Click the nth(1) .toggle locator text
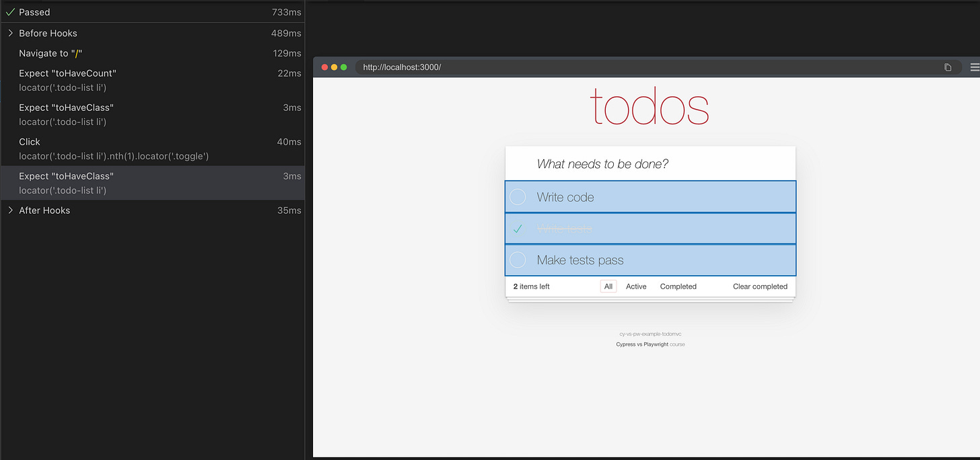 [x=114, y=156]
